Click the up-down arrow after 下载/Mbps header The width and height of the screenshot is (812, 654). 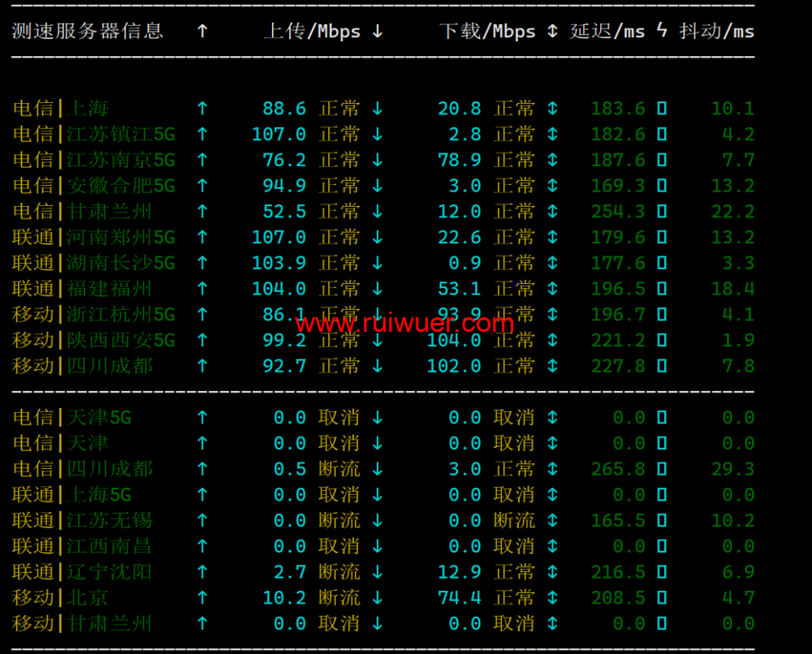[552, 31]
